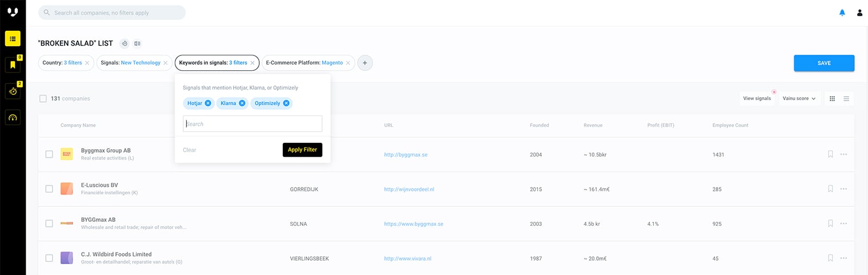Open the bookmarks icon in sidebar
This screenshot has height=275, width=868.
pos(13,65)
